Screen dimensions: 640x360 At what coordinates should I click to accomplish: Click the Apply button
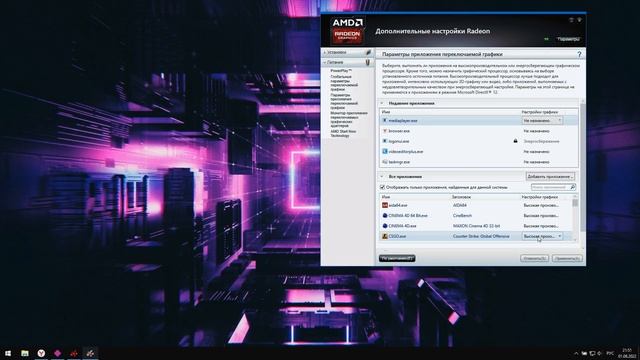567,258
